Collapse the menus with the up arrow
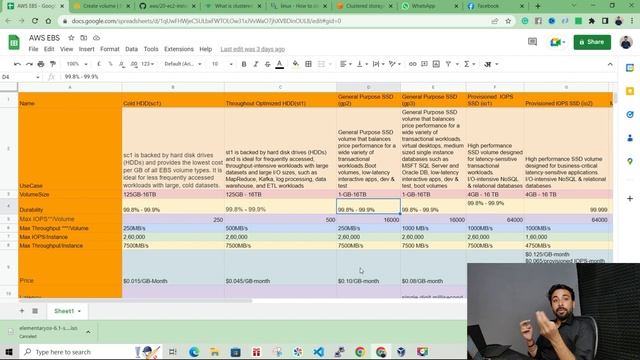Image resolution: width=640 pixels, height=360 pixels. pos(610,64)
